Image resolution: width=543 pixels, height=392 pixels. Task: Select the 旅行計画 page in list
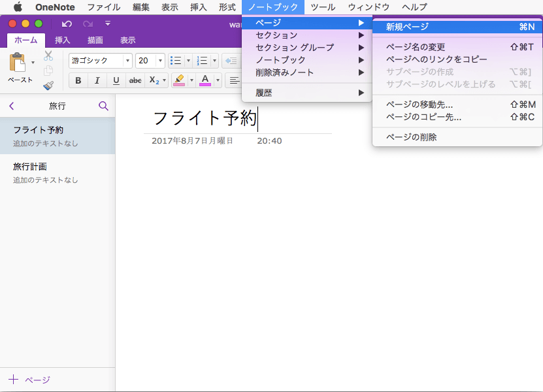[x=30, y=167]
